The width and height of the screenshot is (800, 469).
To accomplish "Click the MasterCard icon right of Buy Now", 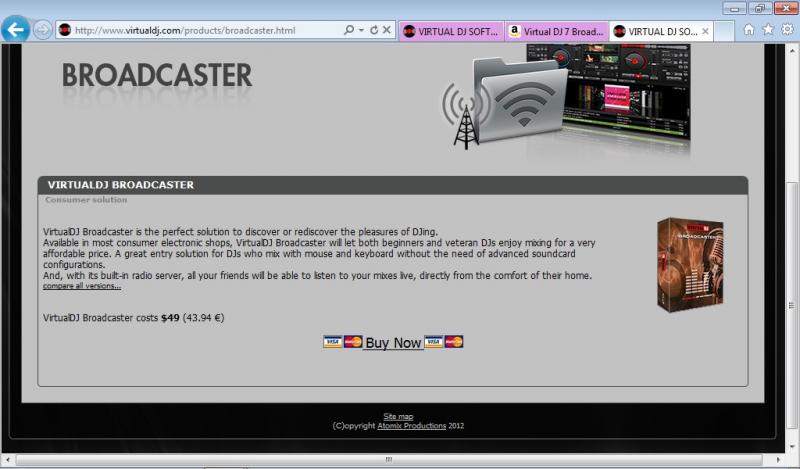I will coord(454,341).
